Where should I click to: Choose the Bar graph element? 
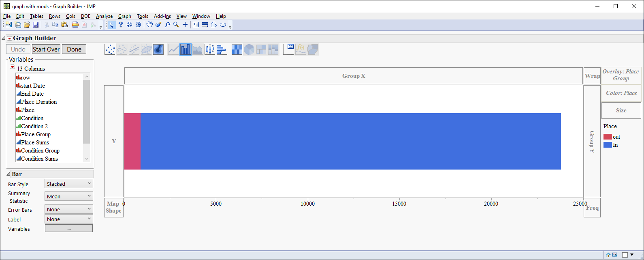(186, 49)
